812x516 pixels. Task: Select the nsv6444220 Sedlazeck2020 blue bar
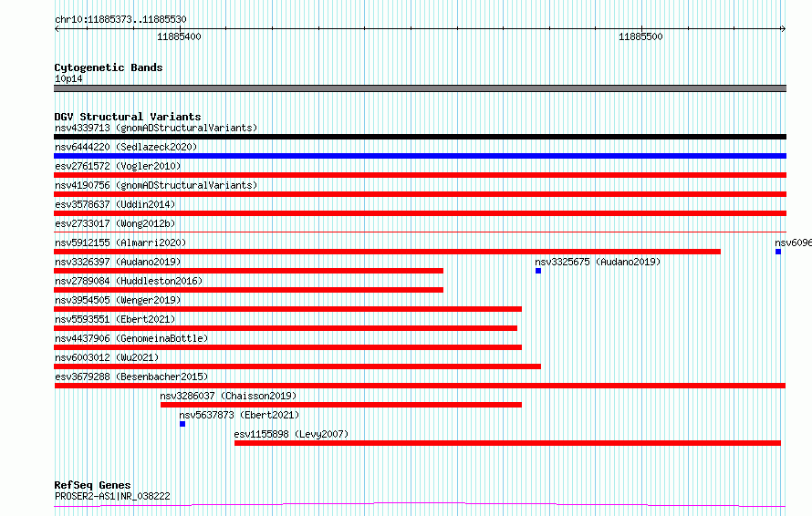(x=420, y=156)
